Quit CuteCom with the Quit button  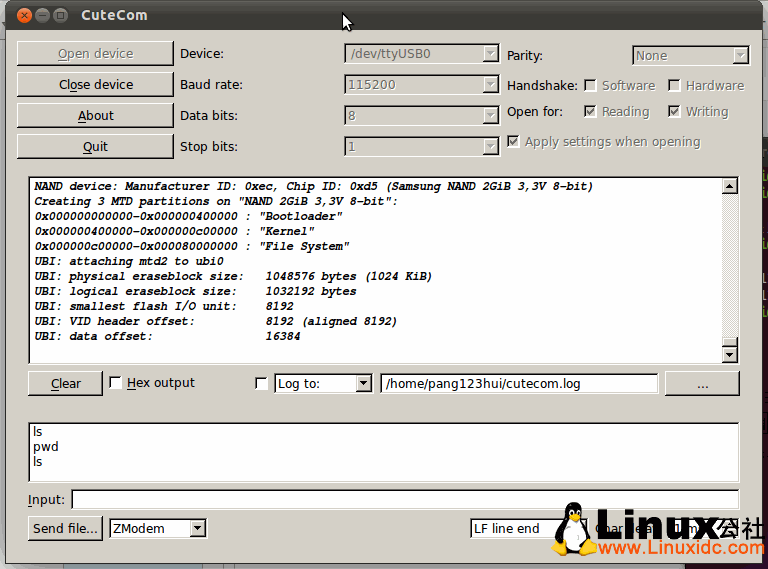click(95, 146)
